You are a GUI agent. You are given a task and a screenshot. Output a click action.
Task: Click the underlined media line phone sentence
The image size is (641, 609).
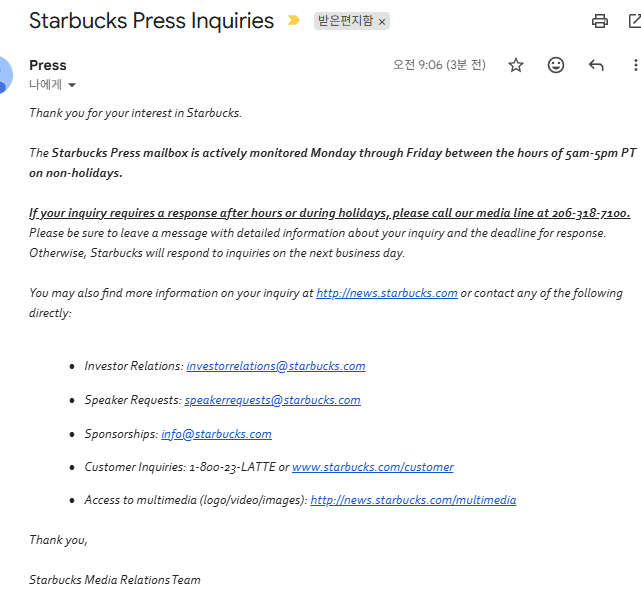(329, 213)
